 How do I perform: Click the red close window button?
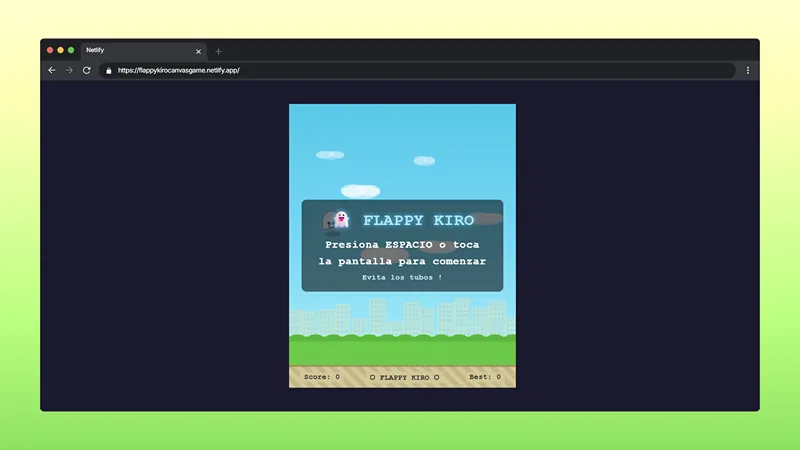[50, 50]
